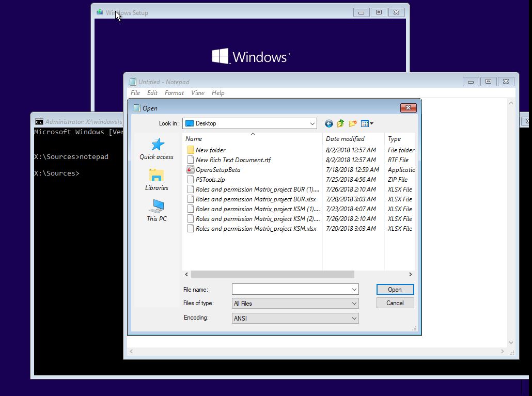Select Libraries in the places bar
The image size is (532, 396).
(157, 180)
